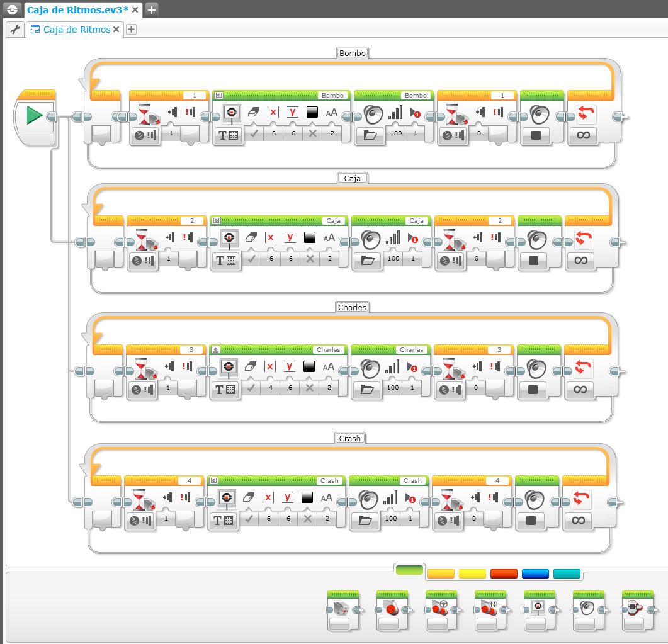Screen dimensions: 668x644
Task: Select the teal My Blocks palette swatch
Action: 567,573
